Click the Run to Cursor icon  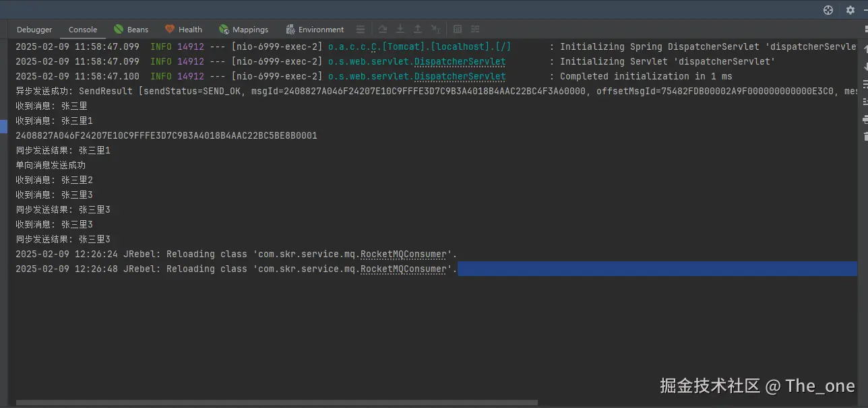click(x=436, y=30)
